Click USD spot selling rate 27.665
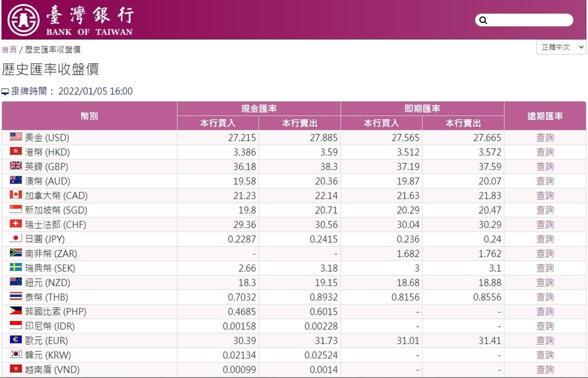 487,138
